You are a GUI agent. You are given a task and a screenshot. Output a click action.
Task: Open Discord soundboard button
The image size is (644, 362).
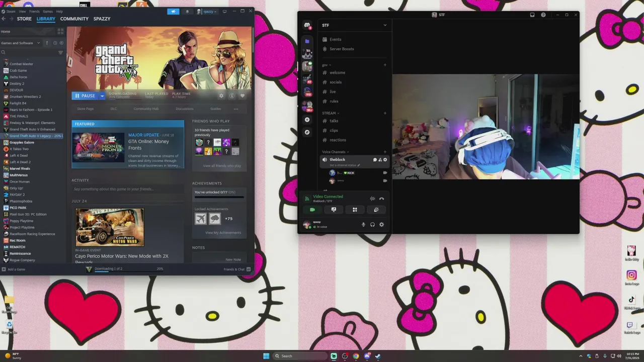coord(376,210)
